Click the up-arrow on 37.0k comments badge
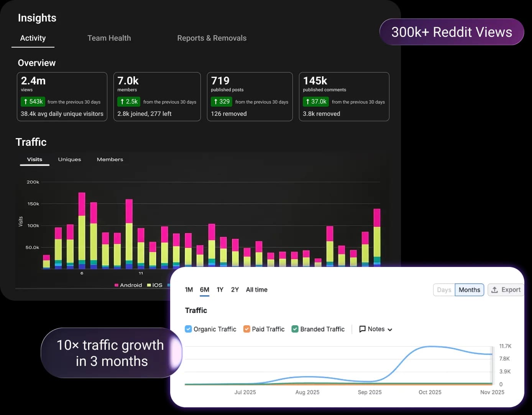 pos(307,102)
